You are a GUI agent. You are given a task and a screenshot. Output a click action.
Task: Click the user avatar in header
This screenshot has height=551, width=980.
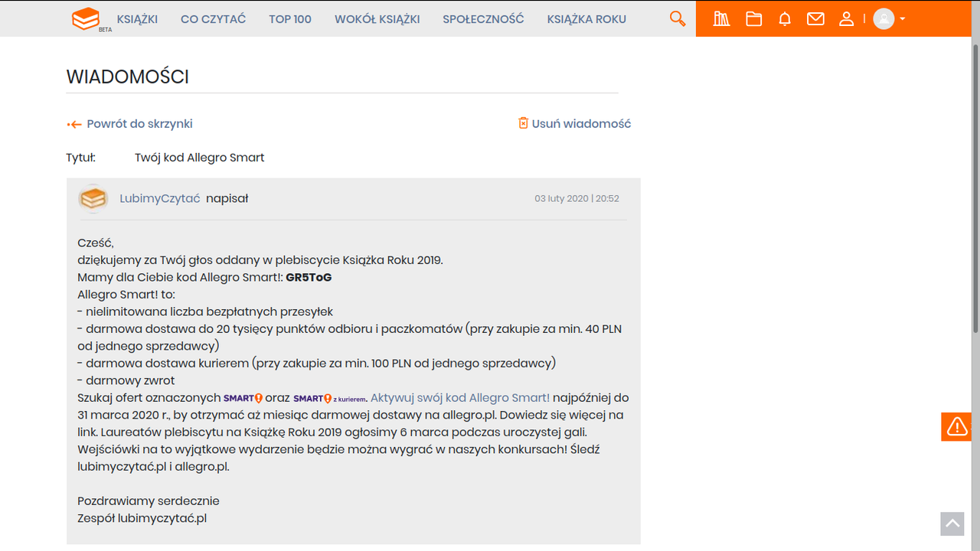pos(884,18)
